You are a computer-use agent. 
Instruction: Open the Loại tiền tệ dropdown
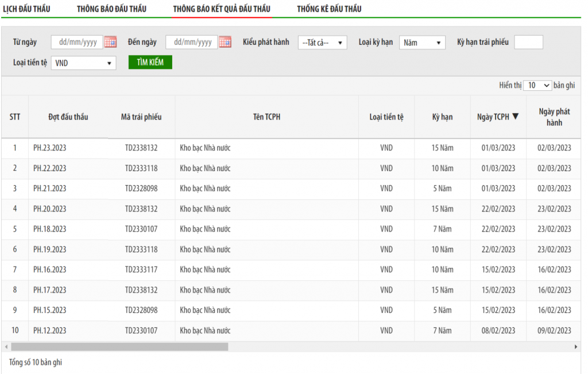[x=83, y=63]
